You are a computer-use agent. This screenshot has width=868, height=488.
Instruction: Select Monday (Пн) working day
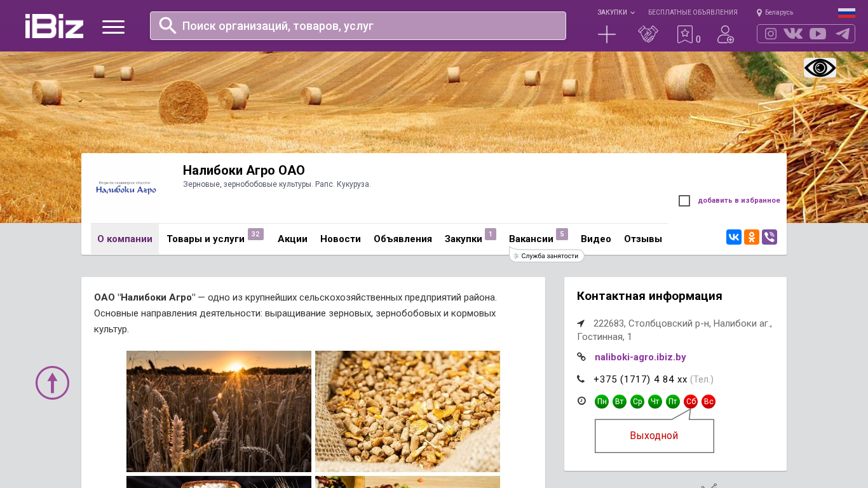click(x=602, y=402)
